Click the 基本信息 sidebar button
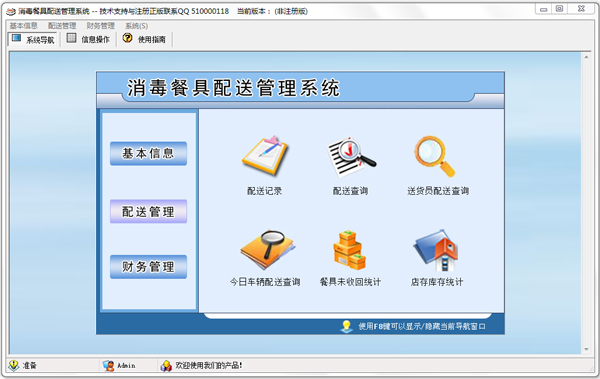 148,154
